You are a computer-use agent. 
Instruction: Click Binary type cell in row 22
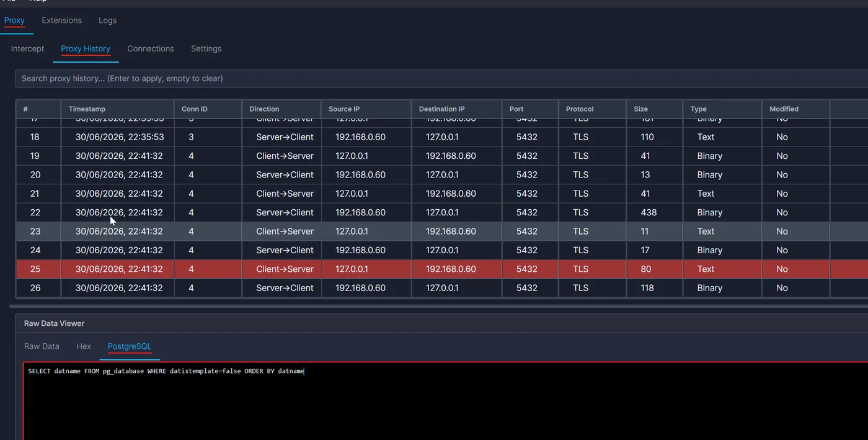(710, 212)
